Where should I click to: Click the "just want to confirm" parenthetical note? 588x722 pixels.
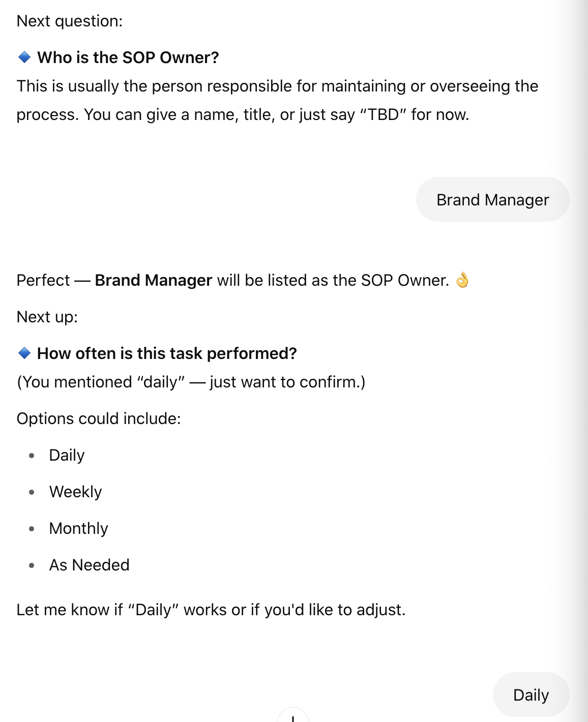click(x=191, y=382)
